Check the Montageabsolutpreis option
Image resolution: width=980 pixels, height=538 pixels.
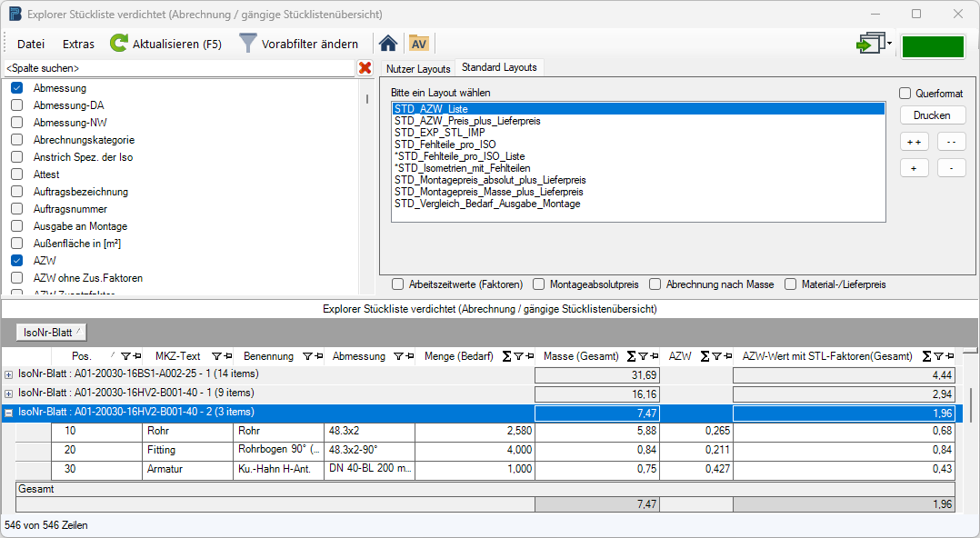(539, 284)
